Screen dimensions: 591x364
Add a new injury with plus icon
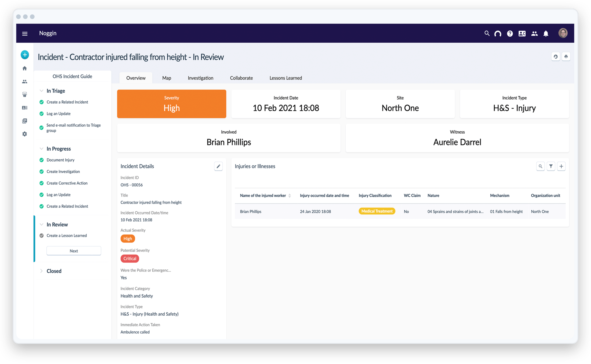coord(561,166)
